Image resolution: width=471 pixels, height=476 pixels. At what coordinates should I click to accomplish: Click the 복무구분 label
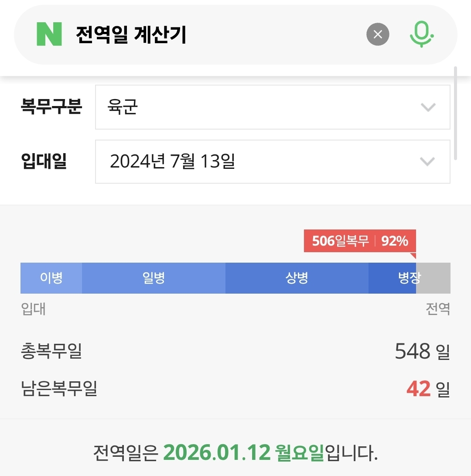[x=51, y=106]
